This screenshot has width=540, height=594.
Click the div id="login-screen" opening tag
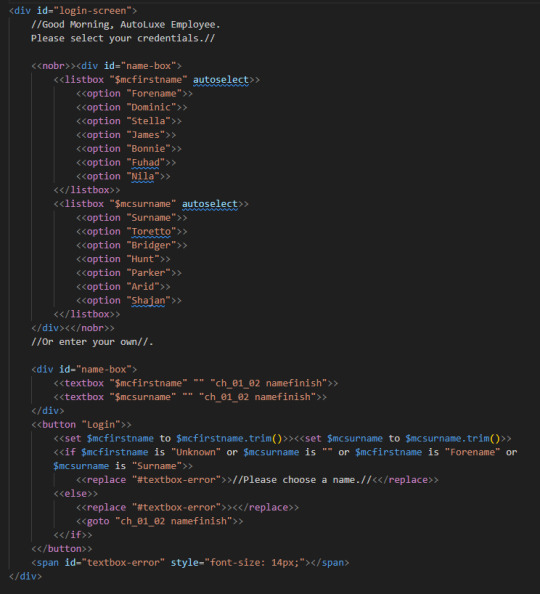[73, 11]
